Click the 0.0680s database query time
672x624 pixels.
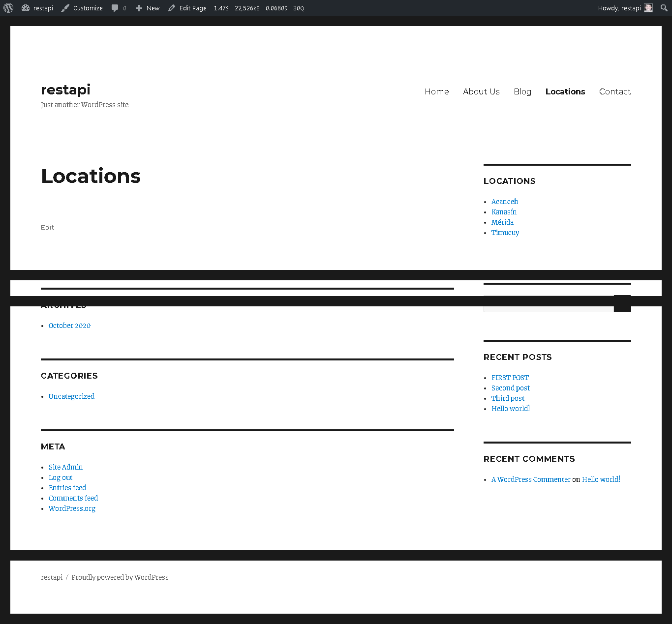(x=276, y=8)
